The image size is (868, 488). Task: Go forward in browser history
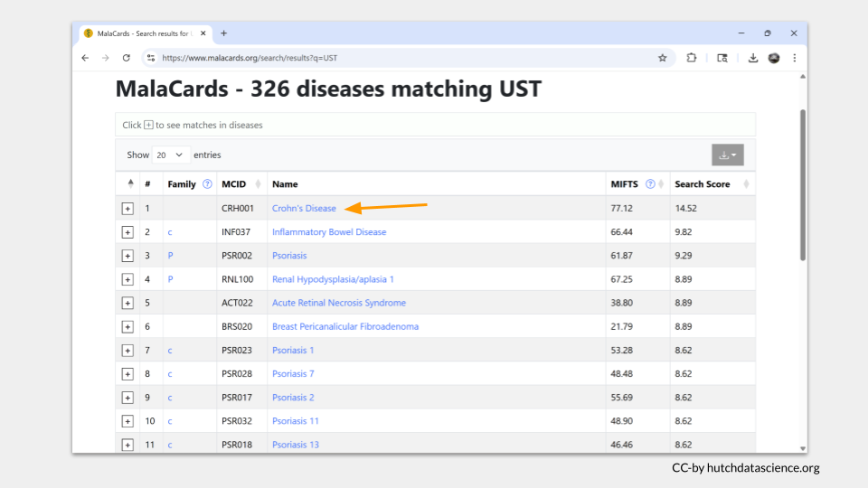[x=105, y=58]
